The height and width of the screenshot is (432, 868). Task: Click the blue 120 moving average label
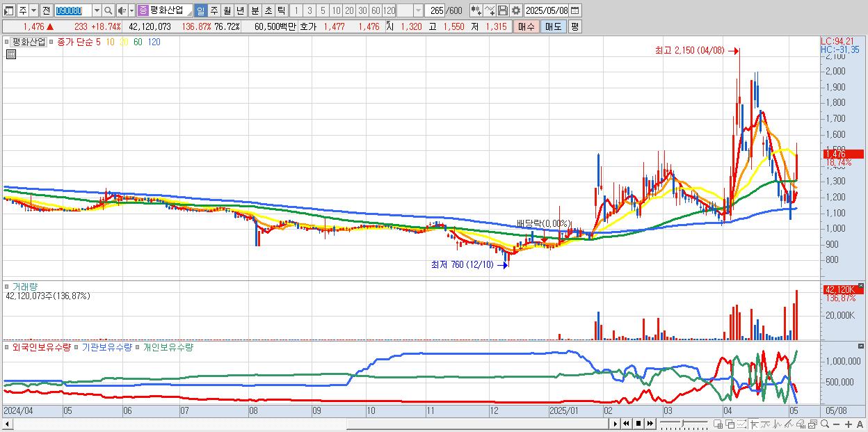154,42
